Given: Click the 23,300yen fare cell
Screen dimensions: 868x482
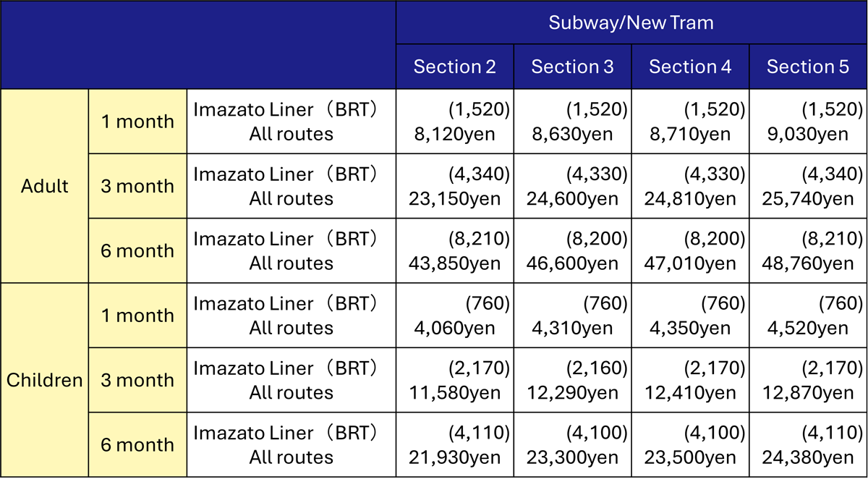Looking at the screenshot, I should click(573, 444).
